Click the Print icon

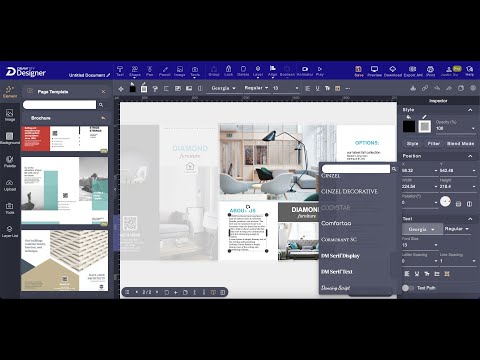(x=430, y=71)
